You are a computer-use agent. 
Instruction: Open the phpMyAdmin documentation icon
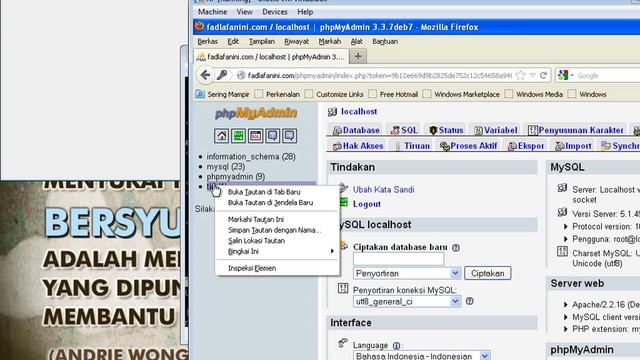(273, 136)
